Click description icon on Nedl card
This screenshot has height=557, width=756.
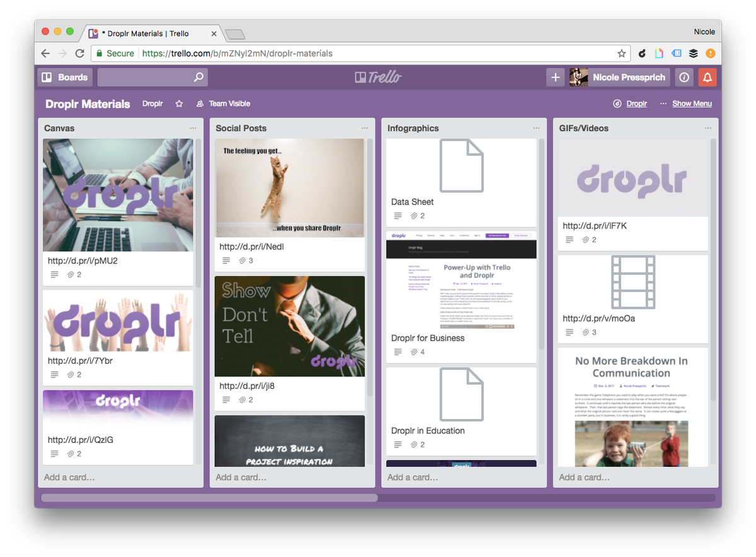(x=226, y=261)
